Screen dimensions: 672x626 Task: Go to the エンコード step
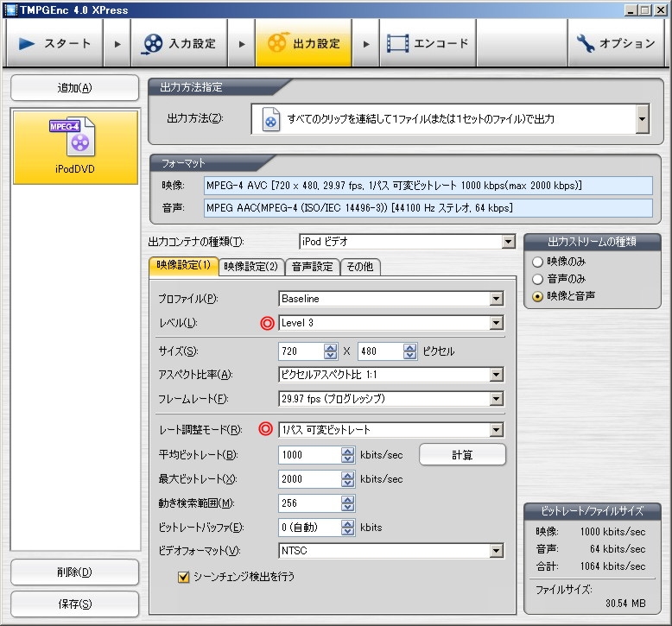click(428, 43)
